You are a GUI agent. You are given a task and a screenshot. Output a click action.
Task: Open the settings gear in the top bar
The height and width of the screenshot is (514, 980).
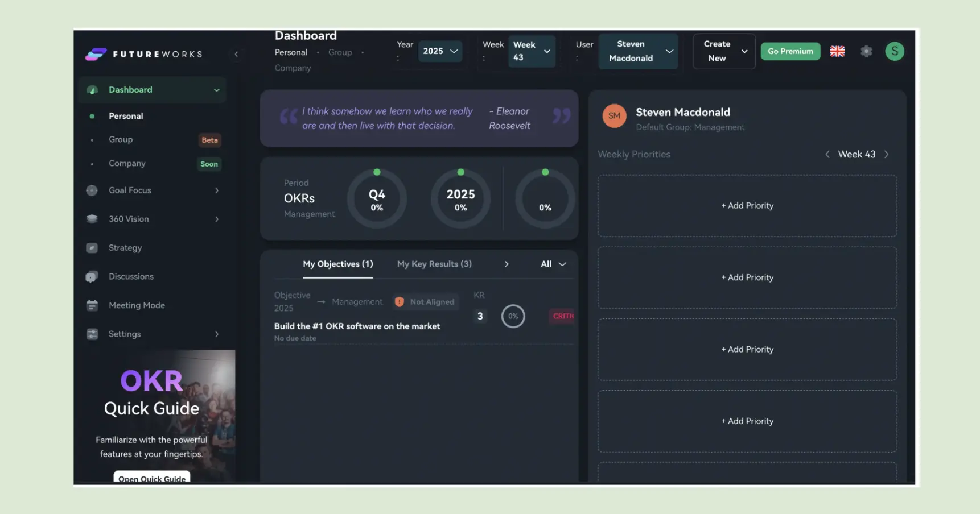866,51
